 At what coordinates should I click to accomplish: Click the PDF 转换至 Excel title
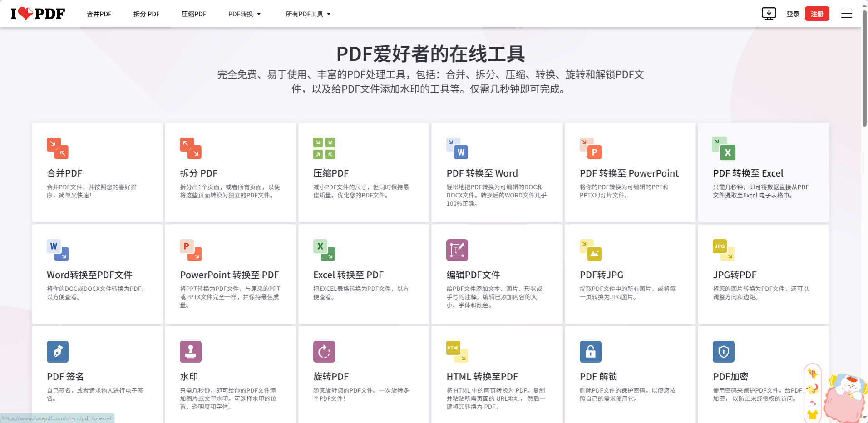pyautogui.click(x=748, y=173)
